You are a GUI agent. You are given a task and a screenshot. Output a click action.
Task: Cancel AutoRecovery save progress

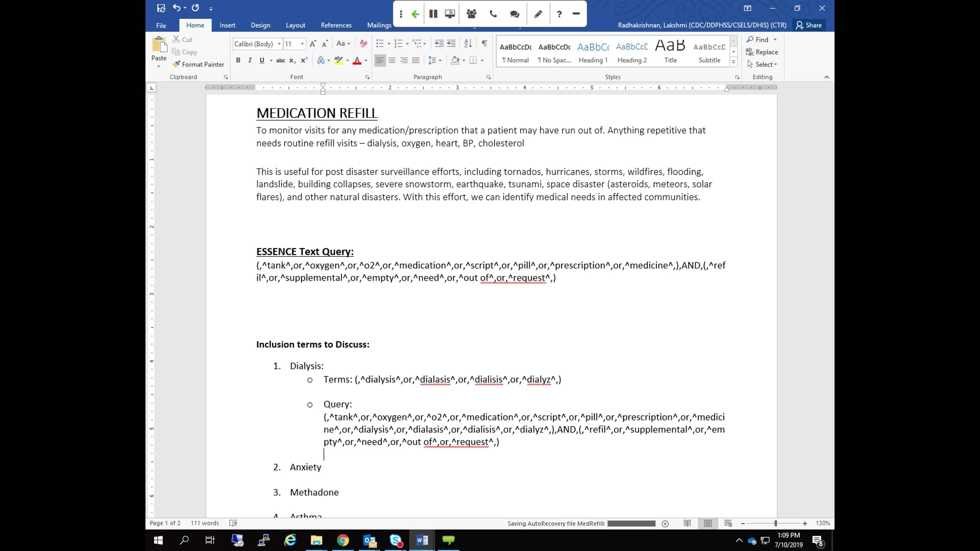pyautogui.click(x=665, y=523)
